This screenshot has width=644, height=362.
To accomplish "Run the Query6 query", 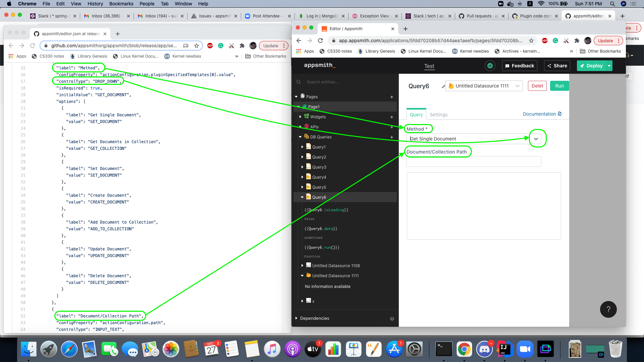I will point(559,86).
